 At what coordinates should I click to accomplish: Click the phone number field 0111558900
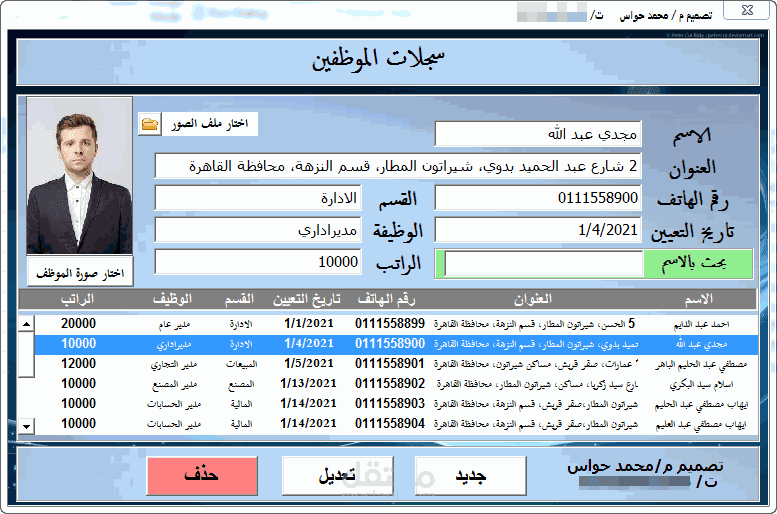pos(538,198)
